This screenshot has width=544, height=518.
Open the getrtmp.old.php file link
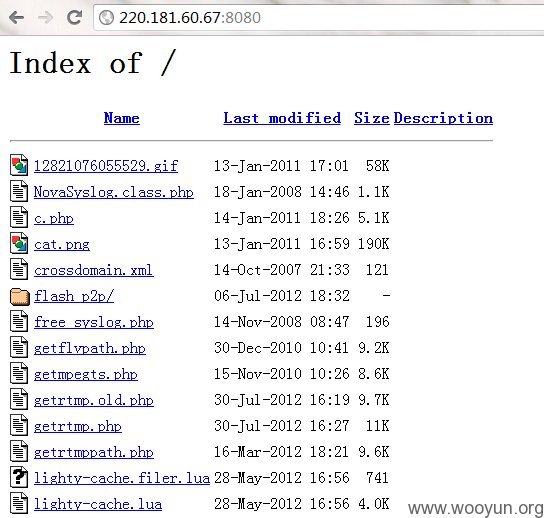[x=94, y=400]
